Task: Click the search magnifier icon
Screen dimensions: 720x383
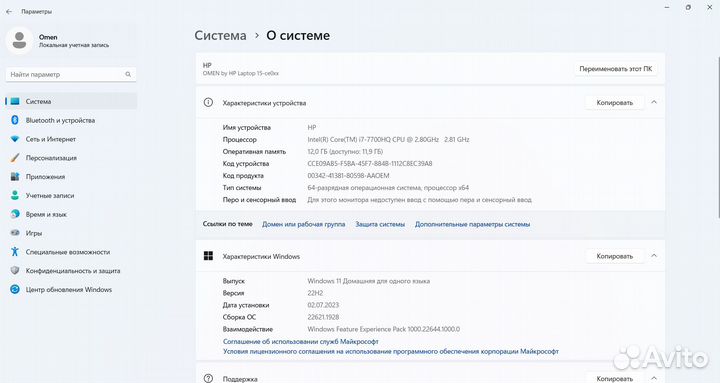Action: point(128,74)
